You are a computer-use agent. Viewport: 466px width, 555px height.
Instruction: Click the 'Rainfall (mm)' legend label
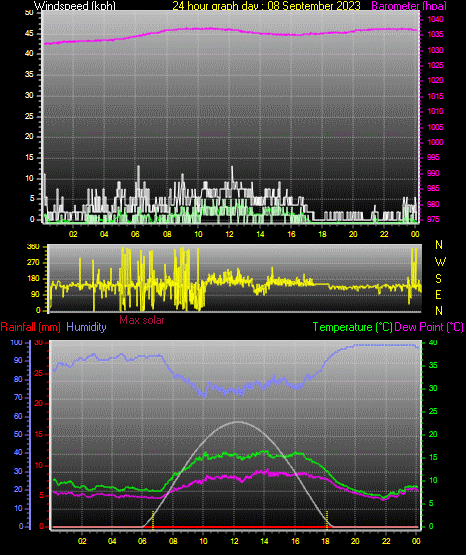click(x=30, y=327)
